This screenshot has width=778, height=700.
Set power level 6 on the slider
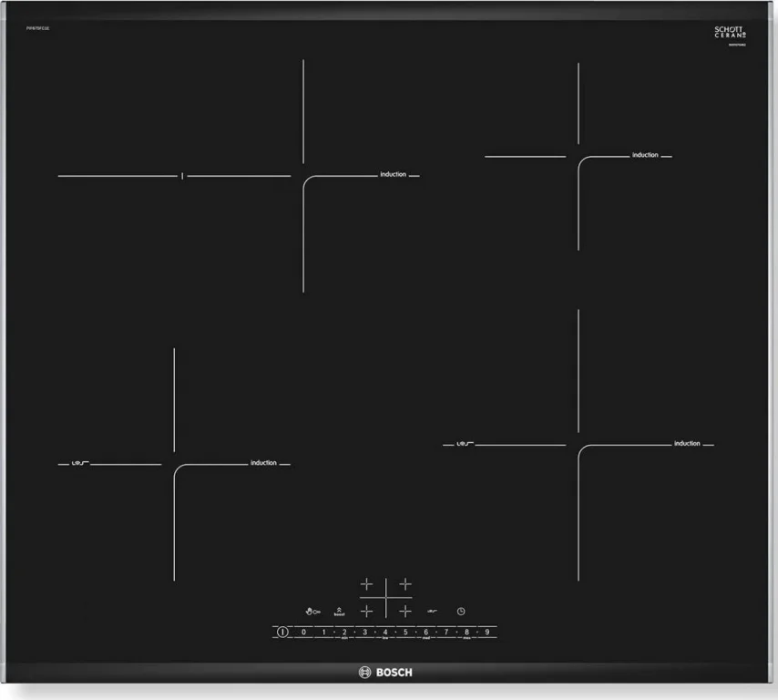pos(425,632)
